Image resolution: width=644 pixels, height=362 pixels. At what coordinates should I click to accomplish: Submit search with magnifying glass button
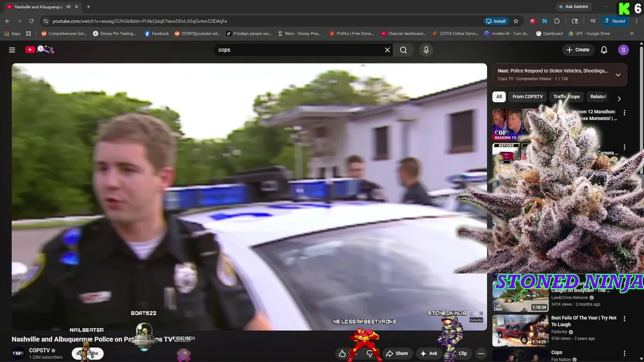click(404, 50)
